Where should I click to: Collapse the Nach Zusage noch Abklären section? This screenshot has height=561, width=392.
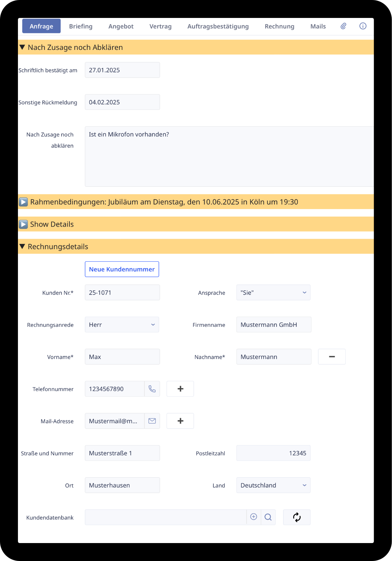click(23, 47)
